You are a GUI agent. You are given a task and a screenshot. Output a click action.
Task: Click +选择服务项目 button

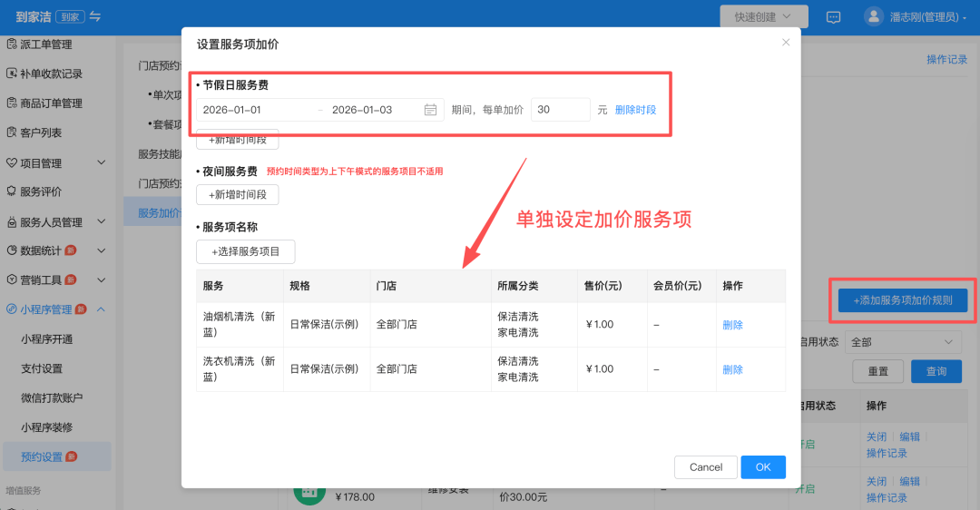[246, 251]
